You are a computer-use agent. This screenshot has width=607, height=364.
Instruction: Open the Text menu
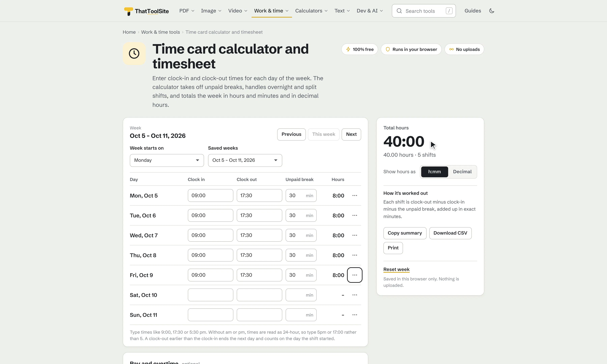point(342,11)
